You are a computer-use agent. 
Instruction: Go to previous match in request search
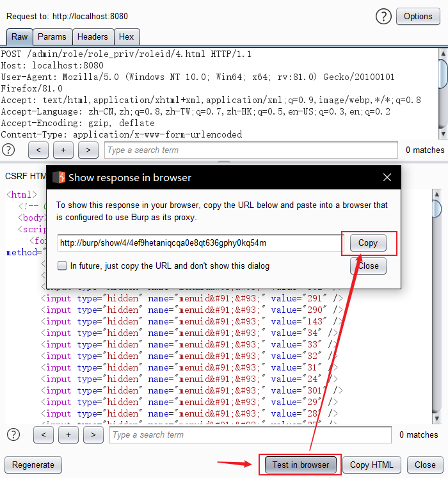38,150
